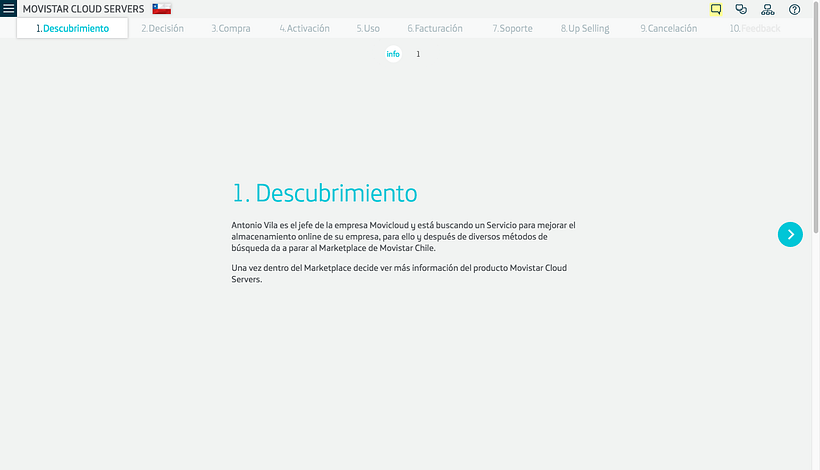Image resolution: width=820 pixels, height=470 pixels.
Task: Select the 1.Descubrimiento tab
Action: [72, 28]
